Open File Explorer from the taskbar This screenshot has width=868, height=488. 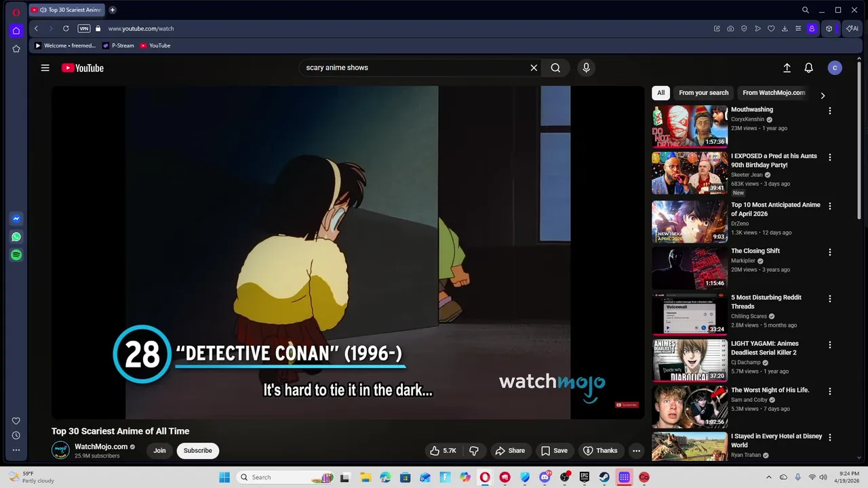pyautogui.click(x=366, y=477)
